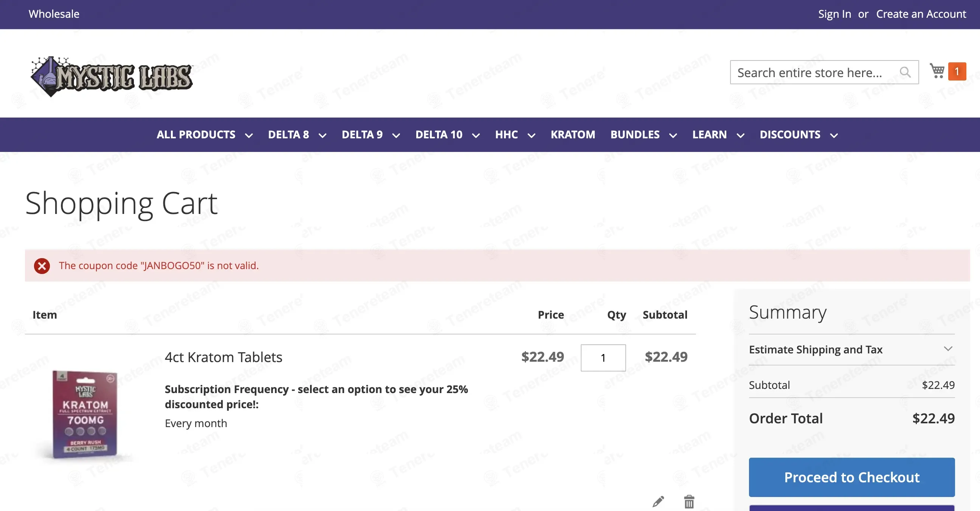Click the search magnifier icon
The height and width of the screenshot is (511, 980).
point(905,72)
